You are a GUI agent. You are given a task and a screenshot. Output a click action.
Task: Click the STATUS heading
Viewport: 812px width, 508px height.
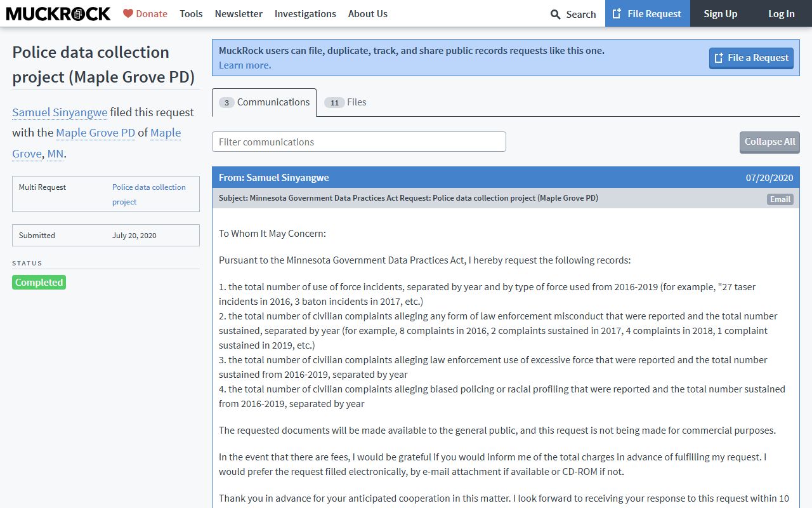(x=27, y=263)
